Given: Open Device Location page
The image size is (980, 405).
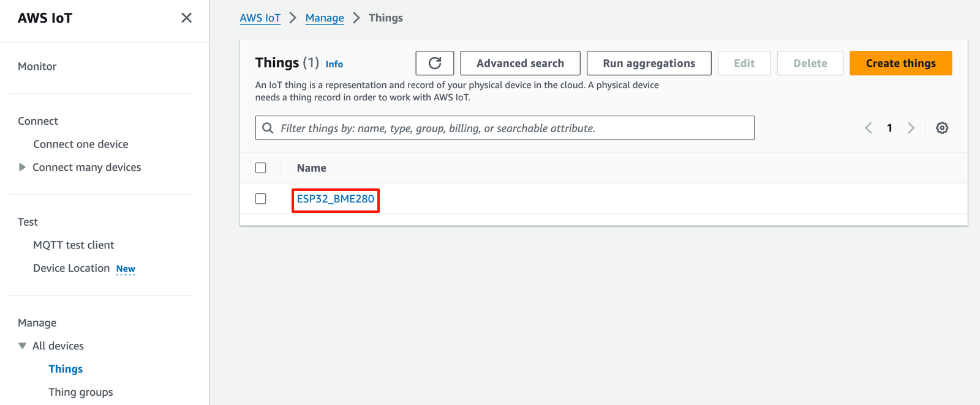Looking at the screenshot, I should pyautogui.click(x=72, y=268).
